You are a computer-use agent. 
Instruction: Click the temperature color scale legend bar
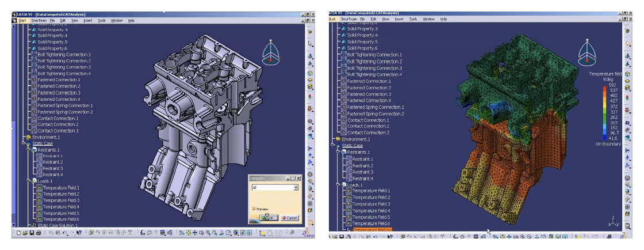(x=605, y=112)
